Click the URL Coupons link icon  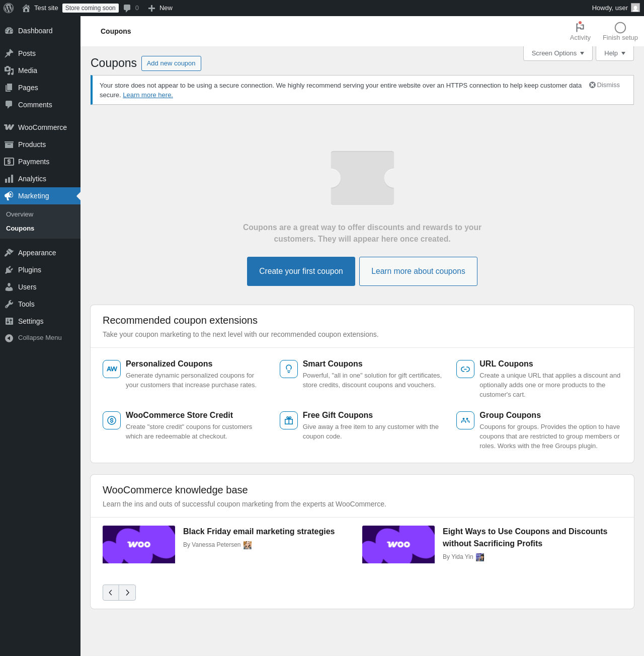point(465,369)
